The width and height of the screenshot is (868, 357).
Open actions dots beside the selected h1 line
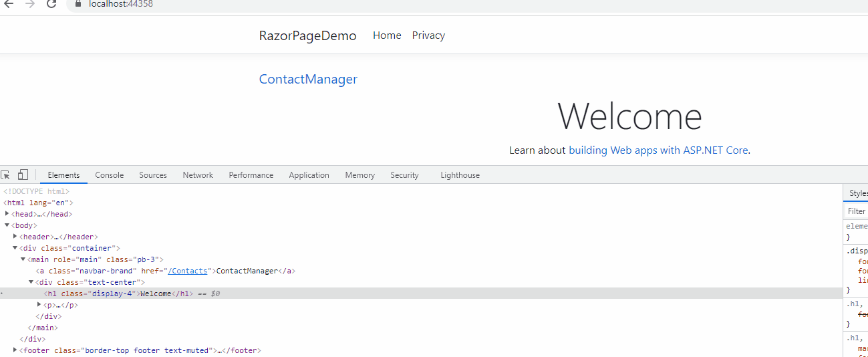2,293
